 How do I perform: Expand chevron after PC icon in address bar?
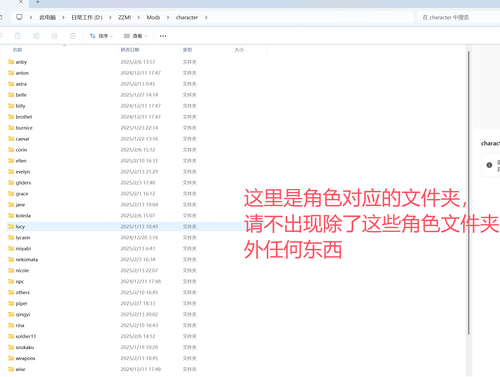coord(31,17)
